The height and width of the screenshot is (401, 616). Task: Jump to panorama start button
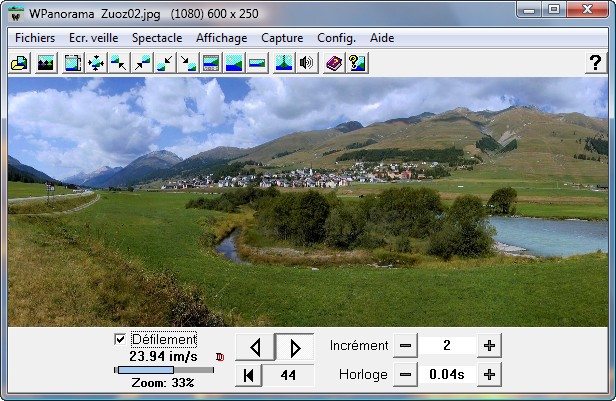click(248, 375)
